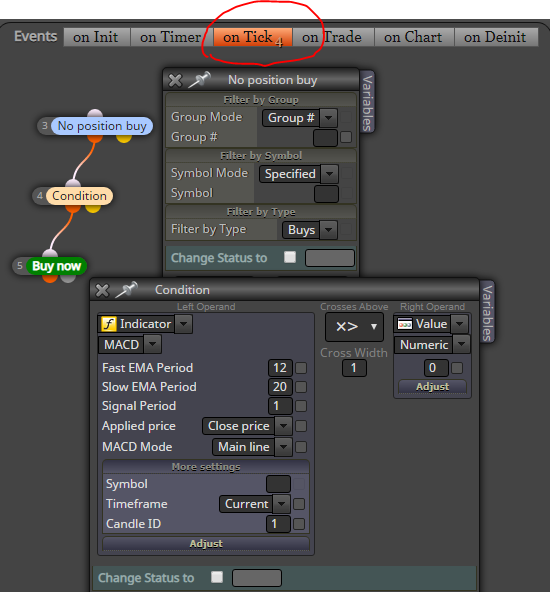Toggle checkbox beside Signal Period
Screen dimensions: 550x592
pyautogui.click(x=301, y=406)
